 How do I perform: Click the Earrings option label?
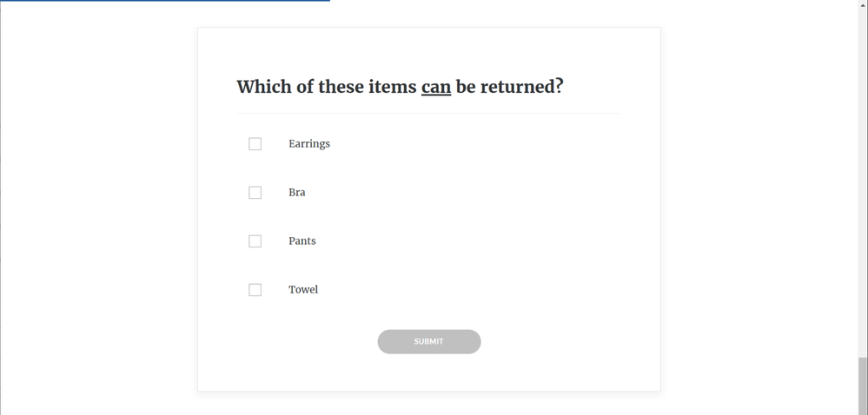[309, 144]
